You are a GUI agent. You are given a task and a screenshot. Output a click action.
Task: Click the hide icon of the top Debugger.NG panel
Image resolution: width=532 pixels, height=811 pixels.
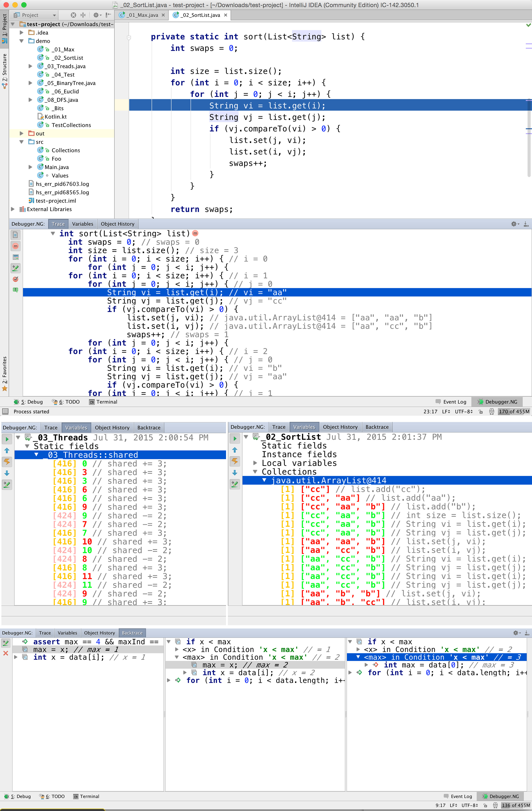[526, 224]
